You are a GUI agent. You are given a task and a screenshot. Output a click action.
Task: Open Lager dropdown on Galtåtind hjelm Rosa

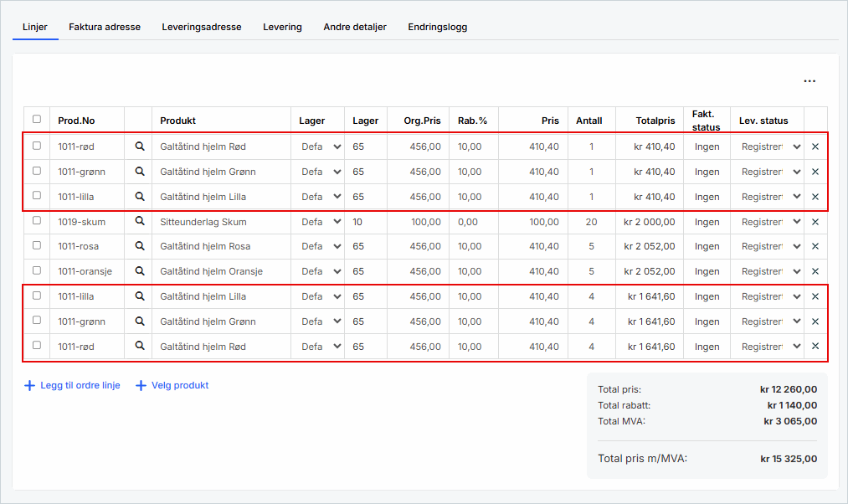(x=321, y=247)
